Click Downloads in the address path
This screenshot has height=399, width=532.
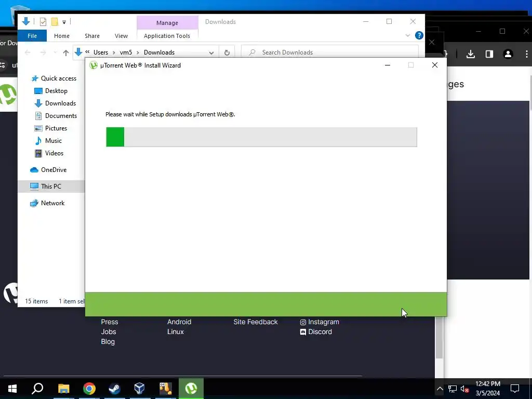(x=159, y=52)
